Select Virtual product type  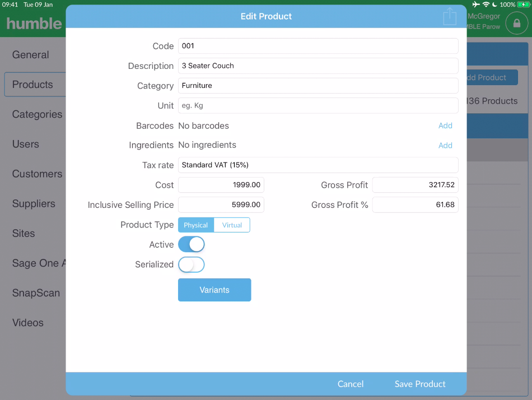point(232,225)
